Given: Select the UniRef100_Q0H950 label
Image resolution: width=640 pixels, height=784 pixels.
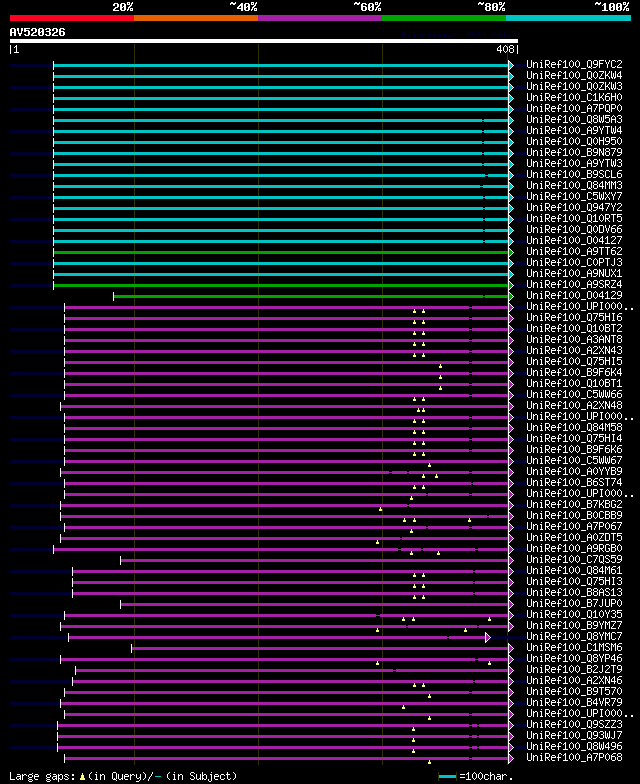Looking at the screenshot, I should coord(574,142).
